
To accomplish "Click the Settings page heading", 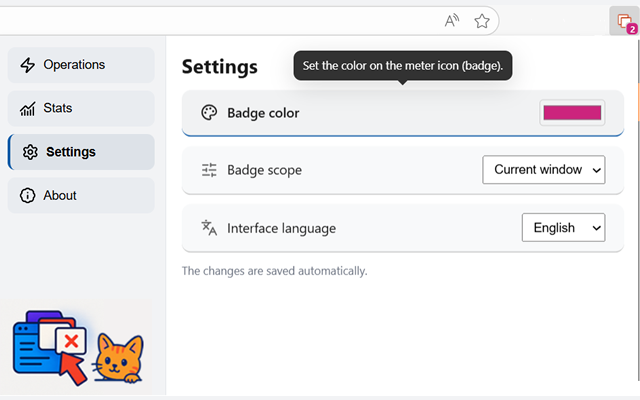I will pos(220,67).
